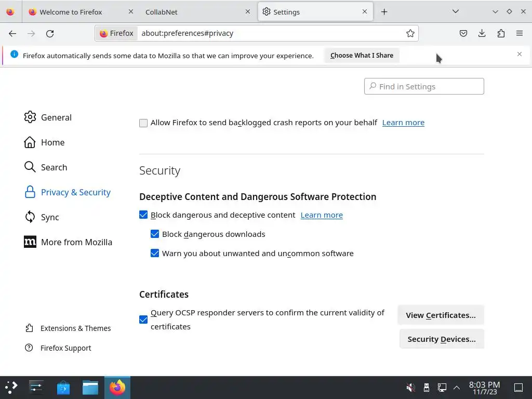Uncheck Block dangerous downloads
The height and width of the screenshot is (399, 532).
tap(155, 234)
